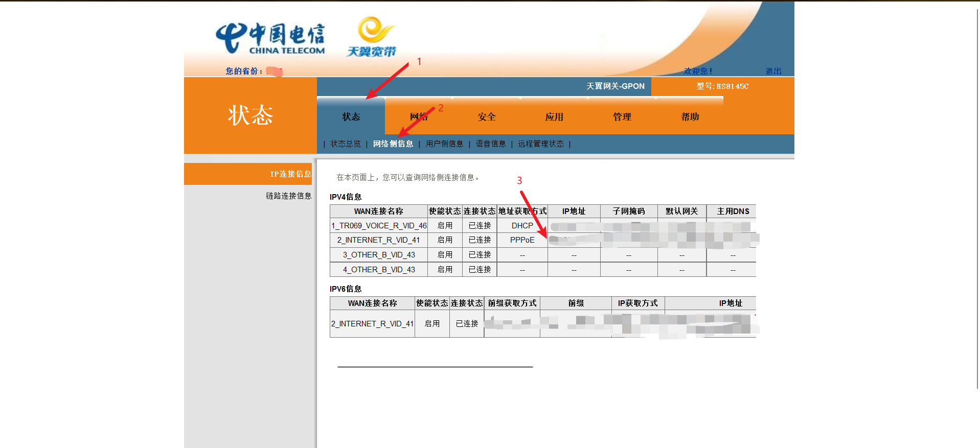Screen dimensions: 980x448
Task: Click the 退出 logout link
Action: pos(773,72)
